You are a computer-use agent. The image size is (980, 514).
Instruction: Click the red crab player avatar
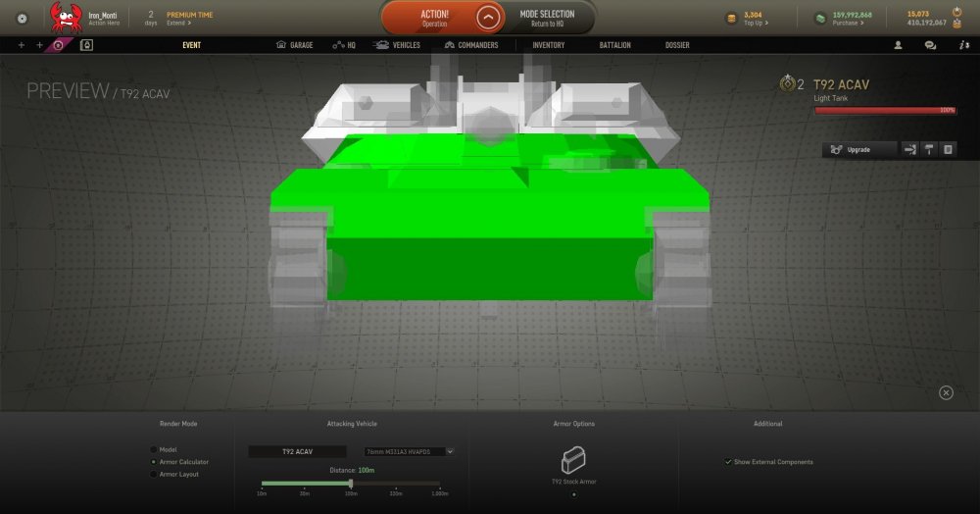(67, 18)
